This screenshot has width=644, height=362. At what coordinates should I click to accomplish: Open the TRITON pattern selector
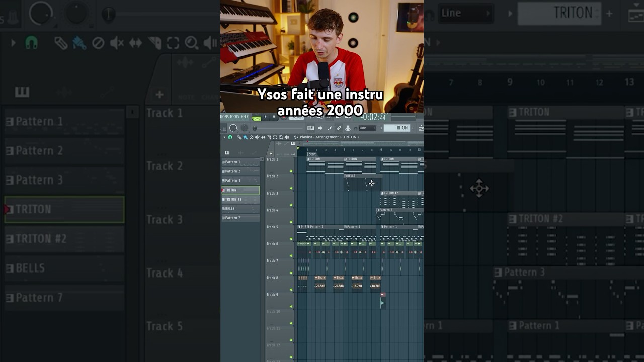pyautogui.click(x=397, y=128)
